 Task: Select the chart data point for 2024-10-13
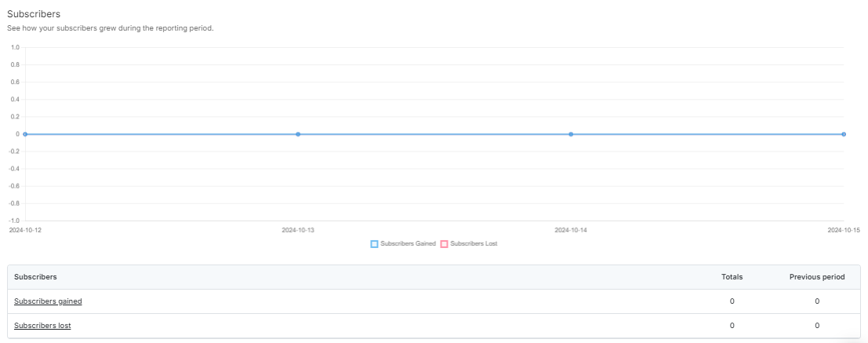pos(298,134)
